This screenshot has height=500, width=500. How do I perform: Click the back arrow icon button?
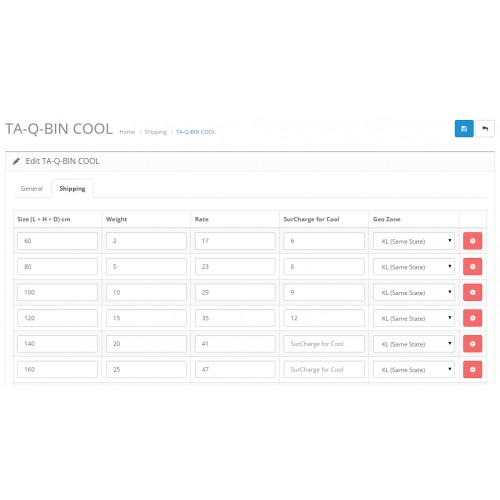[x=485, y=129]
